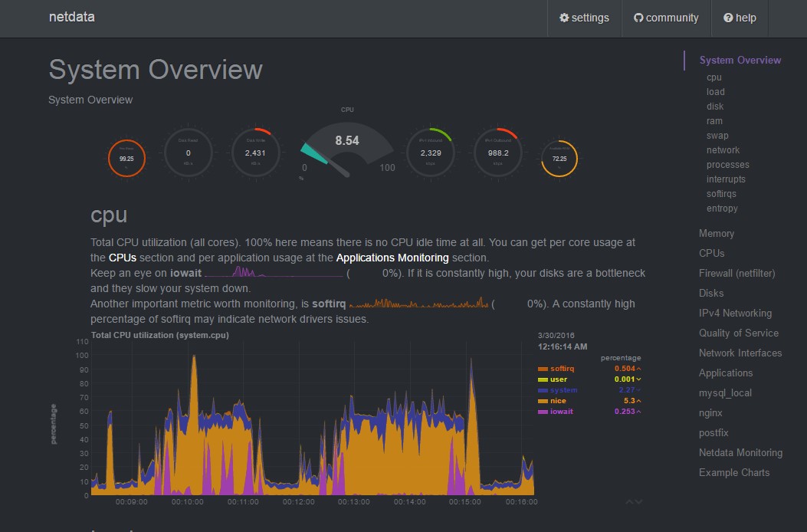Select the Disk Read circular gauge
Image resolution: width=807 pixels, height=532 pixels.
188,153
